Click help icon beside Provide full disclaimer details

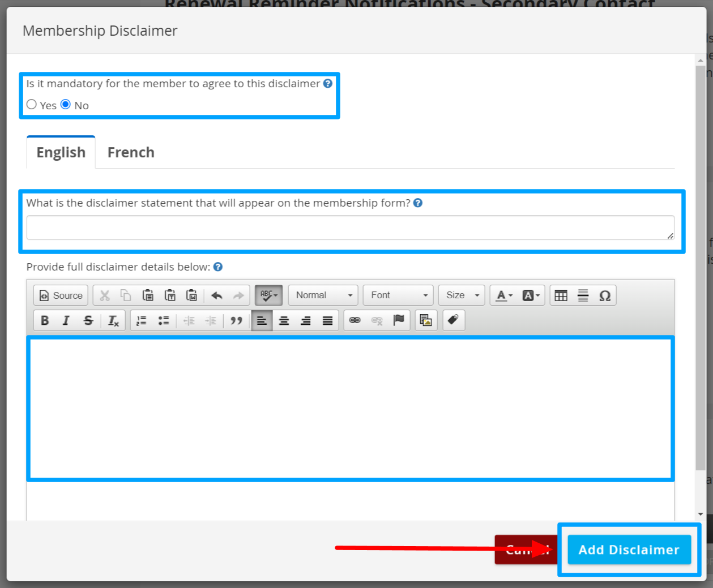[218, 267]
